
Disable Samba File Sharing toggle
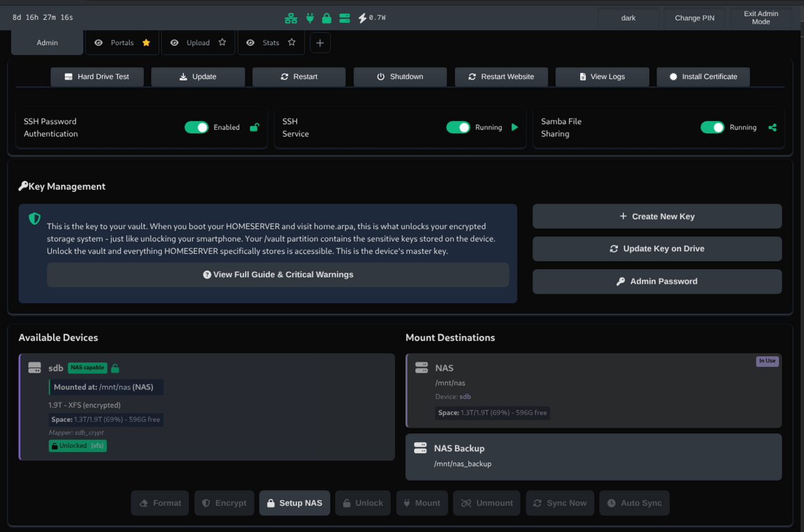tap(712, 127)
